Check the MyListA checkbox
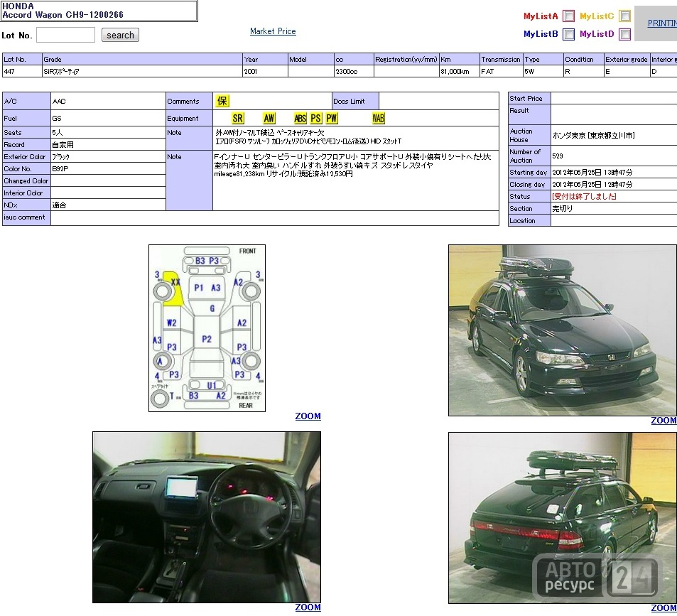Viewport: 677px width, 616px height. pyautogui.click(x=569, y=16)
